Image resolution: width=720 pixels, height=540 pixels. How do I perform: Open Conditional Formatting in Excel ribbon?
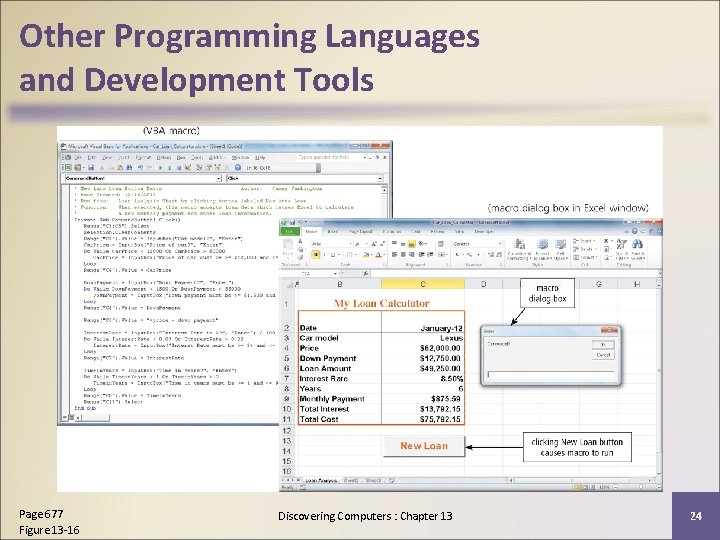pyautogui.click(x=519, y=250)
